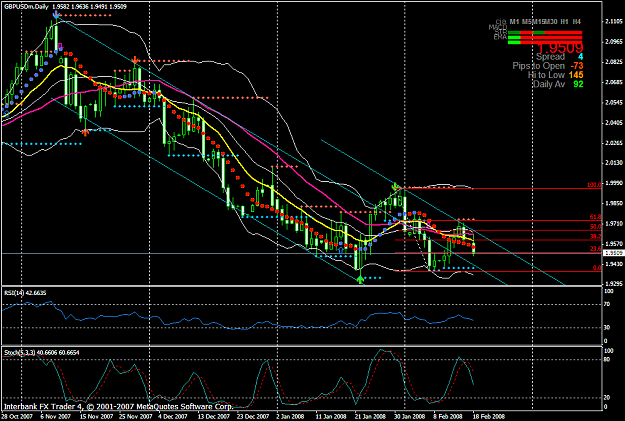Click the H4 timeframe label in signal panel

pos(576,22)
